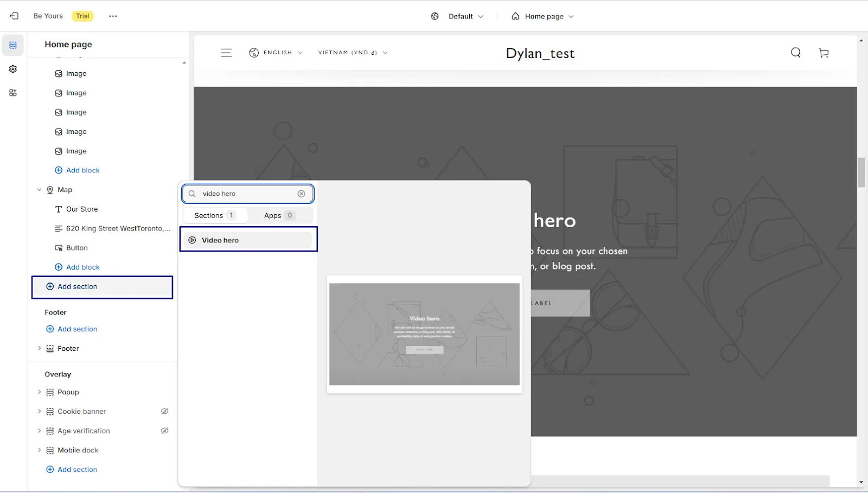The image size is (868, 493).
Task: Select the Video hero section result
Action: coord(248,240)
